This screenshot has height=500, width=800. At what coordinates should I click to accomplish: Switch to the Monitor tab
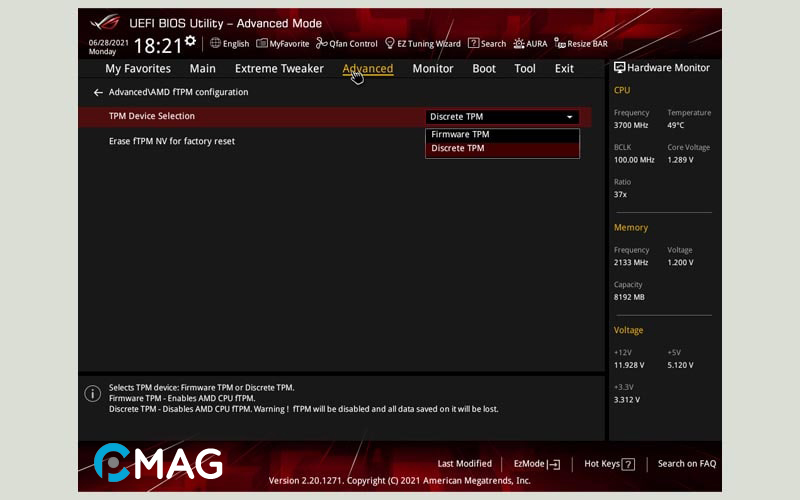click(433, 68)
